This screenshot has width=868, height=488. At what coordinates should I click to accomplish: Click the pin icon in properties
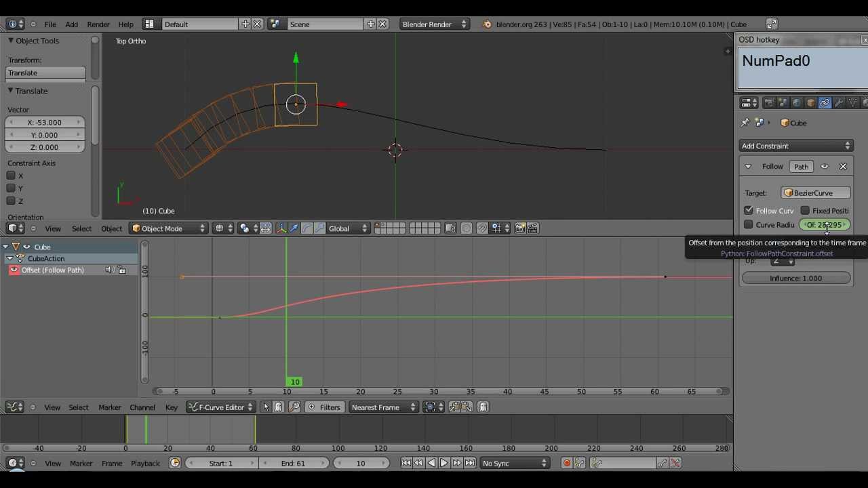pos(745,123)
